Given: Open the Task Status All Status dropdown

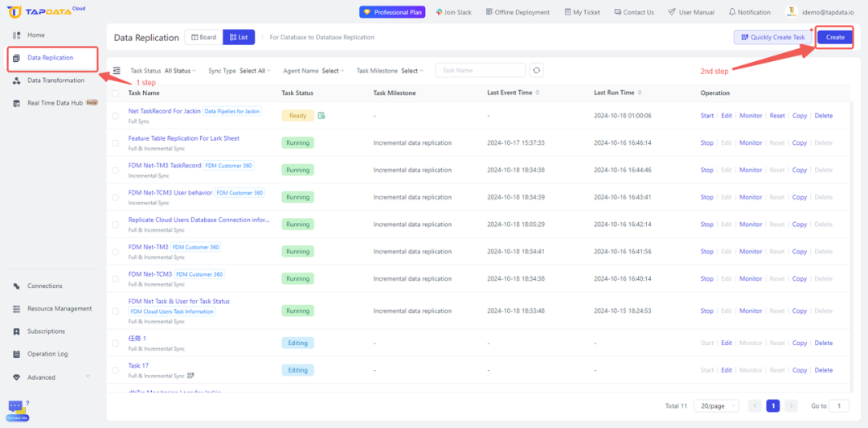Looking at the screenshot, I should click(180, 71).
